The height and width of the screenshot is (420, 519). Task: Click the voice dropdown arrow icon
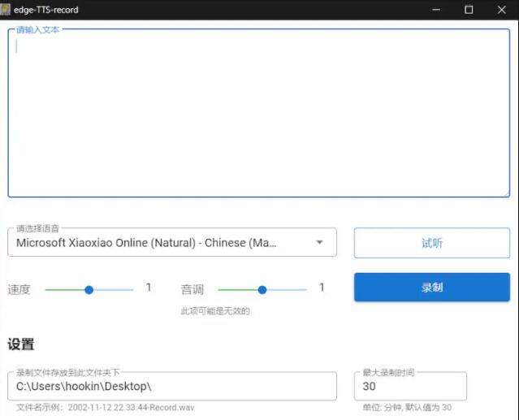coord(320,243)
